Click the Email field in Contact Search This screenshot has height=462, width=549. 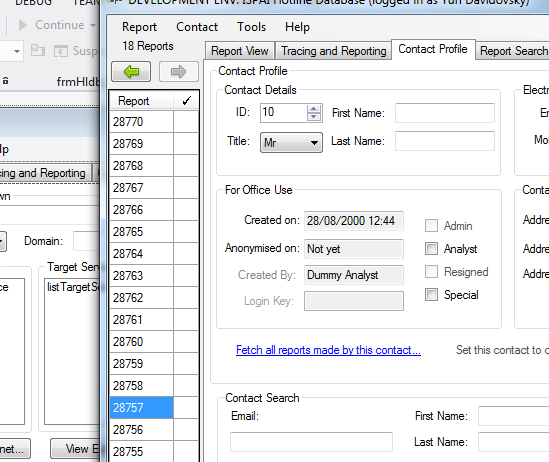pyautogui.click(x=311, y=442)
